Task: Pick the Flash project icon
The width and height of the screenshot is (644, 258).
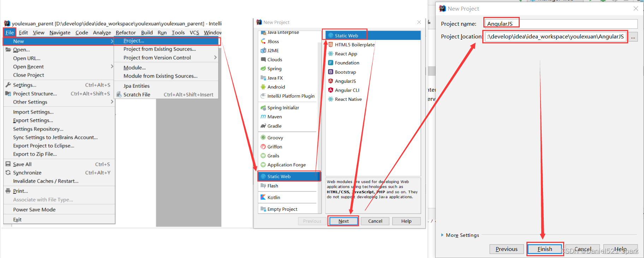Action: pos(263,186)
